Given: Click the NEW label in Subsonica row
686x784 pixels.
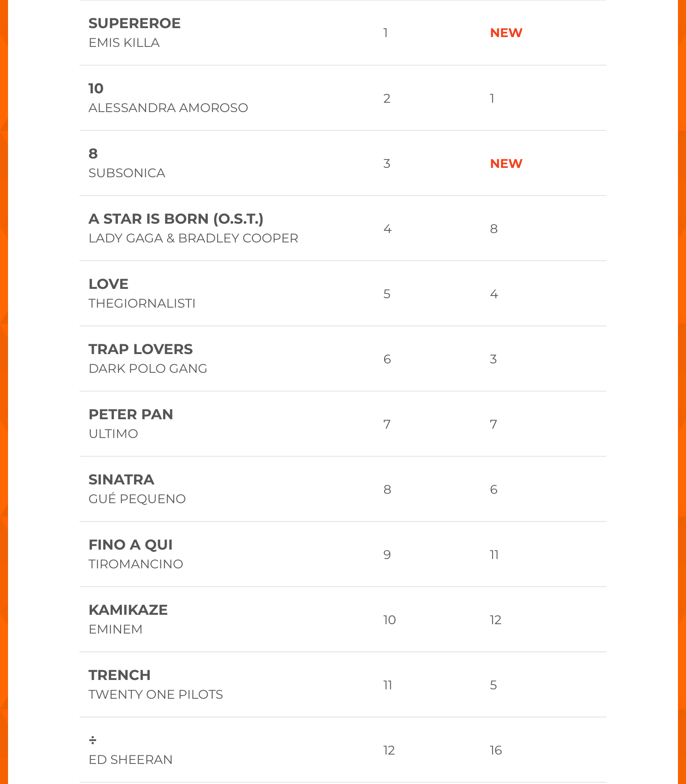Looking at the screenshot, I should pyautogui.click(x=506, y=164).
